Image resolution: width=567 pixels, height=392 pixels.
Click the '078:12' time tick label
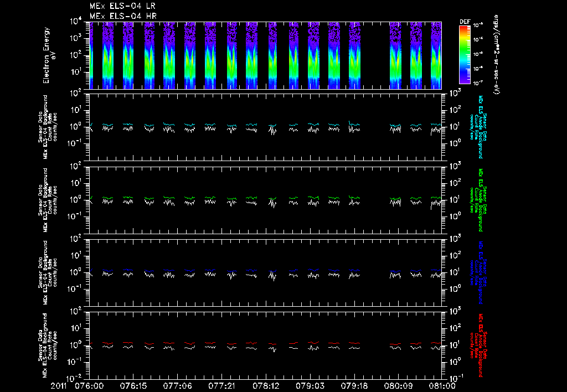[266, 386]
